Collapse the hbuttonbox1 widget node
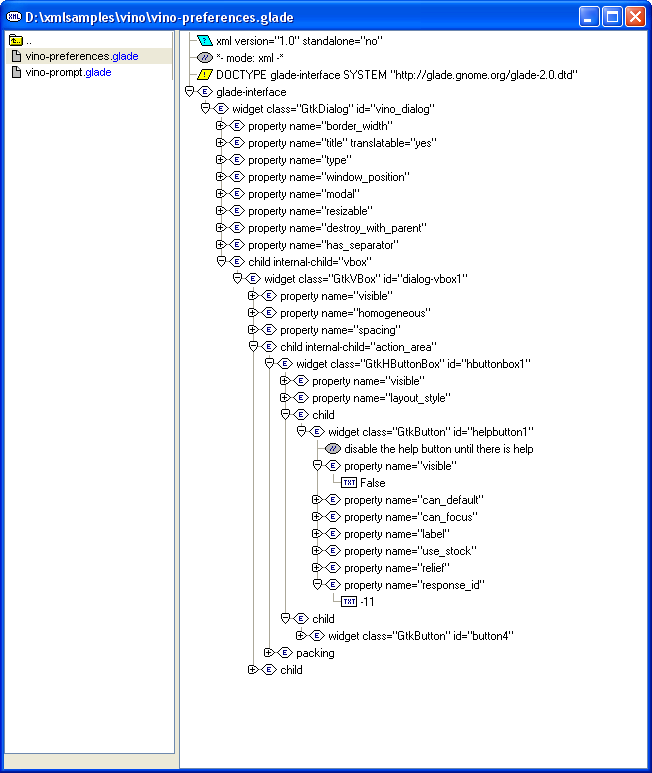Image resolution: width=652 pixels, height=773 pixels. point(270,364)
